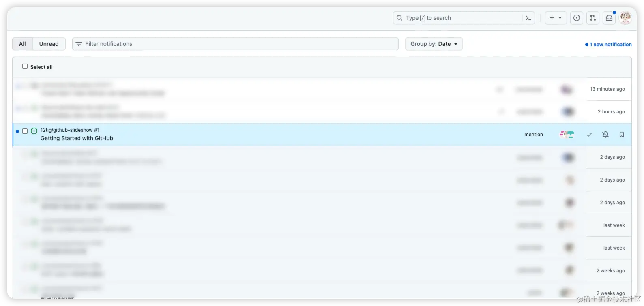Switch to the All notifications tab
Image resolution: width=644 pixels, height=306 pixels.
[22, 44]
